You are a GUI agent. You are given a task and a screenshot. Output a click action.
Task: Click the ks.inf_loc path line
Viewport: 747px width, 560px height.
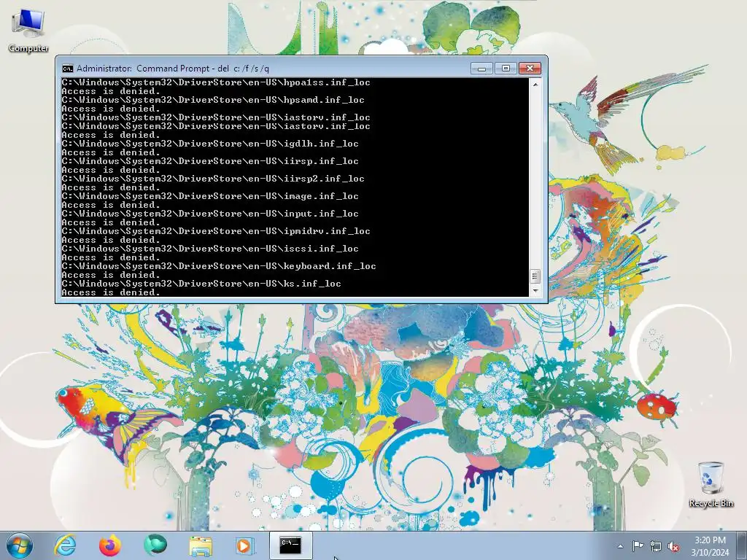pyautogui.click(x=201, y=284)
